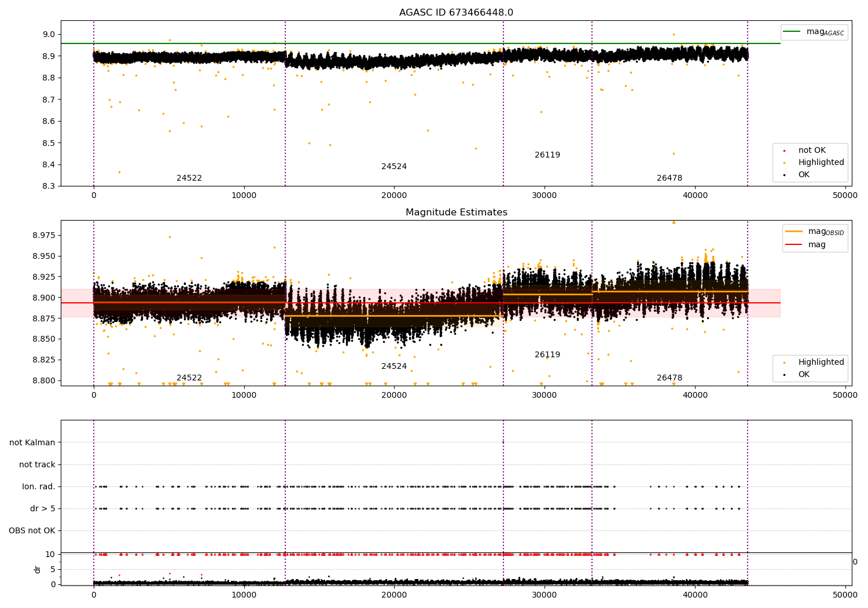Click the 8.6 tick on the top plot
This screenshot has width=868, height=608.
pyautogui.click(x=49, y=121)
